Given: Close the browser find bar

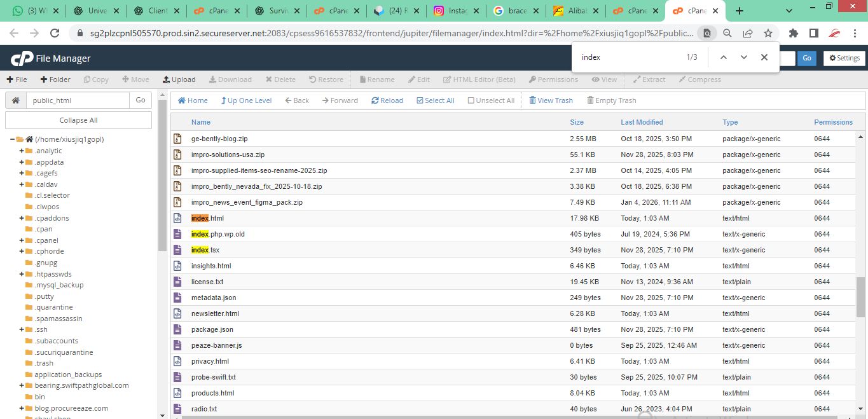Looking at the screenshot, I should tap(764, 57).
